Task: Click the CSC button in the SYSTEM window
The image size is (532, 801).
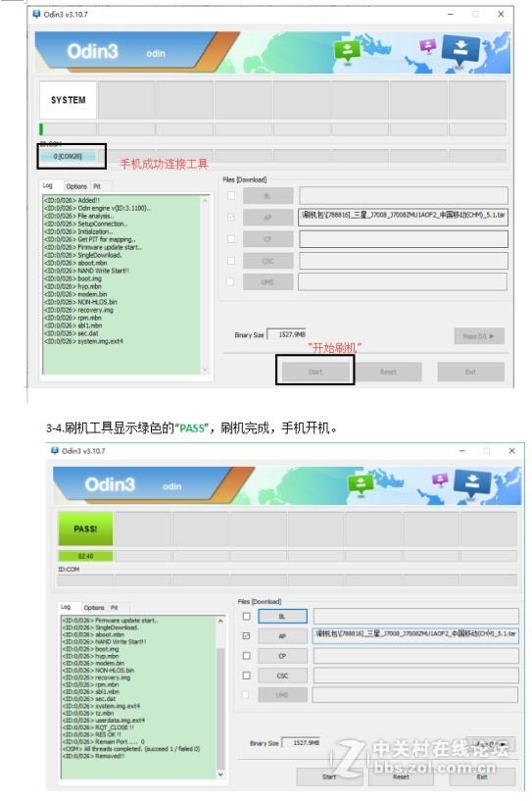Action: pyautogui.click(x=268, y=261)
